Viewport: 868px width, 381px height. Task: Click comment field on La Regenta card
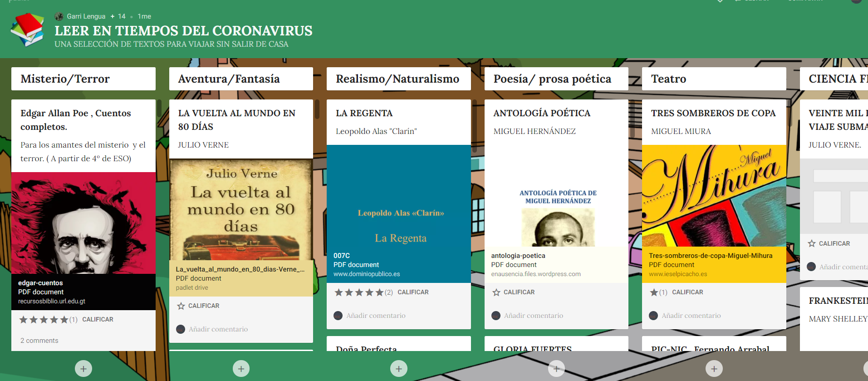tap(376, 316)
